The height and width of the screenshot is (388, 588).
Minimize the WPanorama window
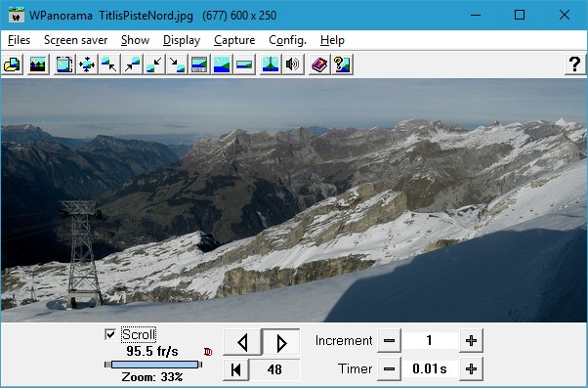coord(476,16)
